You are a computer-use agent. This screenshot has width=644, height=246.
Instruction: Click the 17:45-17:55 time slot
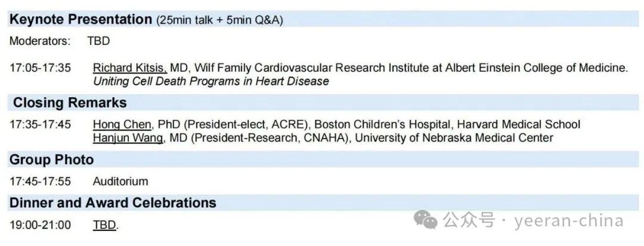[x=40, y=181]
